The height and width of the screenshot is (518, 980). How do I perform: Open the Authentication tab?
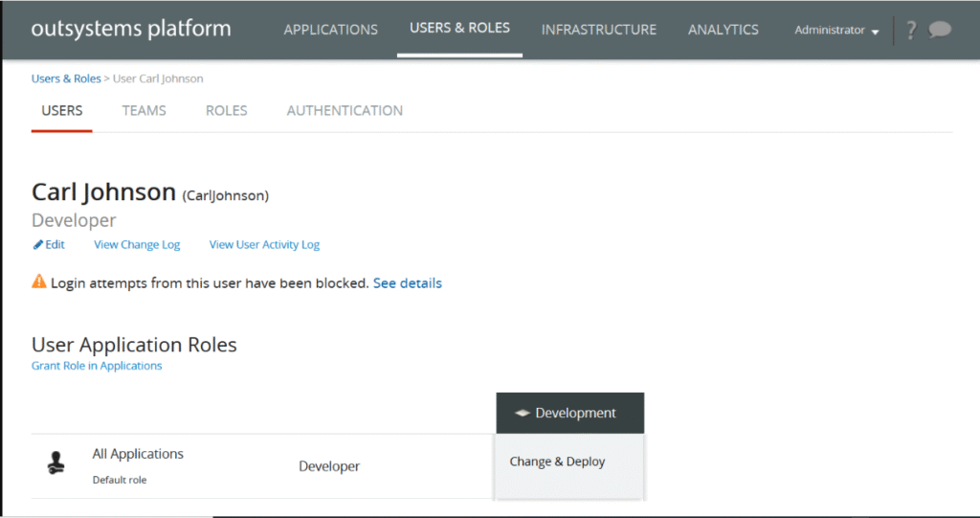(345, 111)
